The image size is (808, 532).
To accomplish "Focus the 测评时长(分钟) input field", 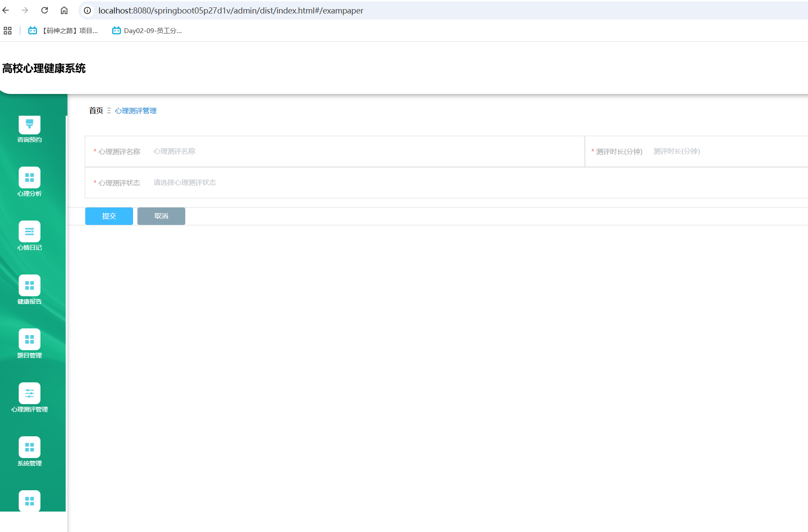I will (726, 151).
